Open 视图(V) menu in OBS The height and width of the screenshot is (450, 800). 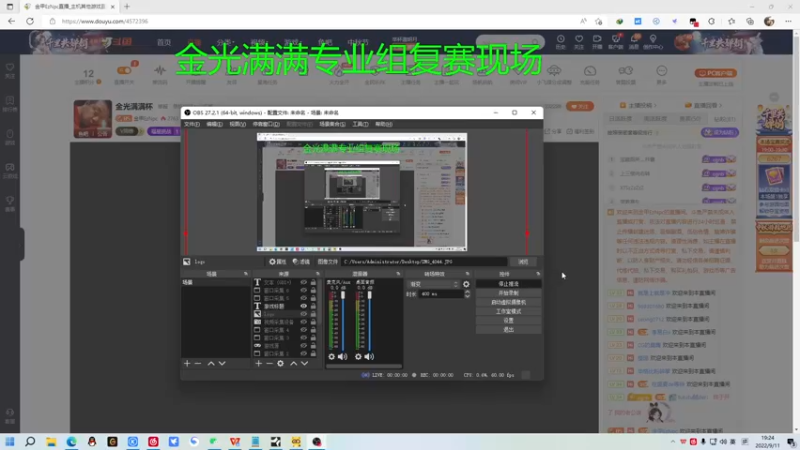point(237,124)
